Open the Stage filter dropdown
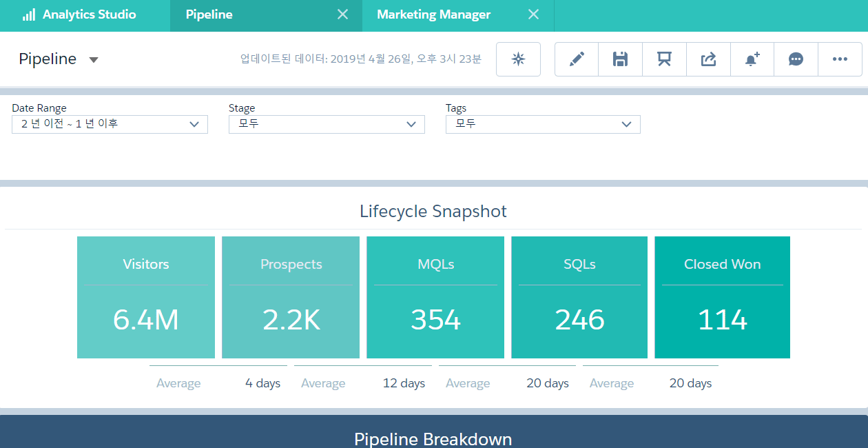Image resolution: width=868 pixels, height=448 pixels. (327, 124)
